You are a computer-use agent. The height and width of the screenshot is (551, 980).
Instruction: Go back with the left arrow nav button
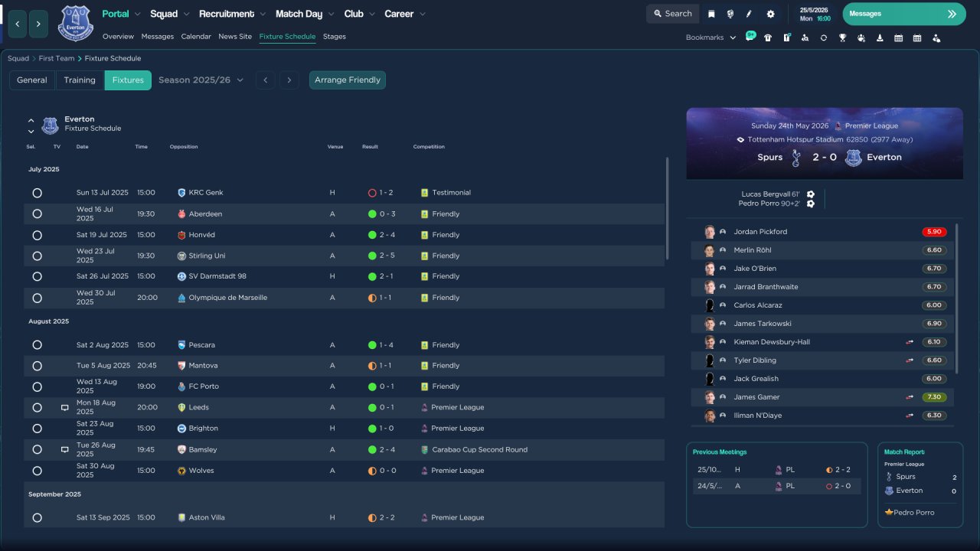[x=18, y=24]
